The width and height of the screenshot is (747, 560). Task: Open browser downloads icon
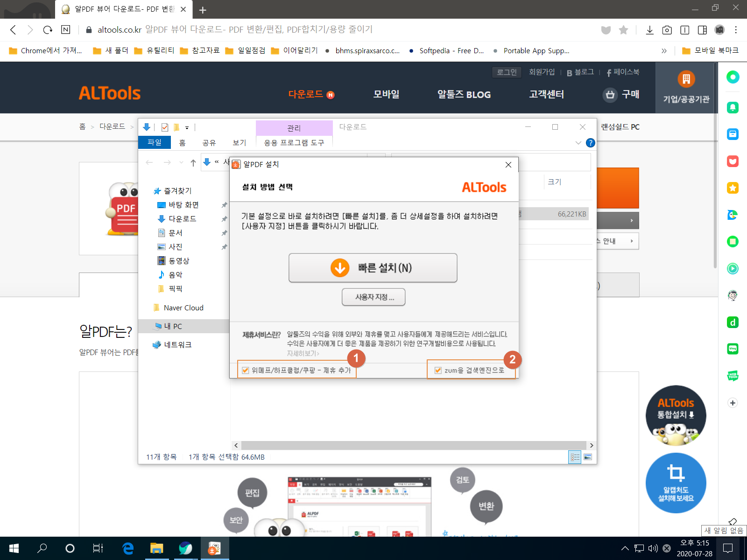pos(649,30)
